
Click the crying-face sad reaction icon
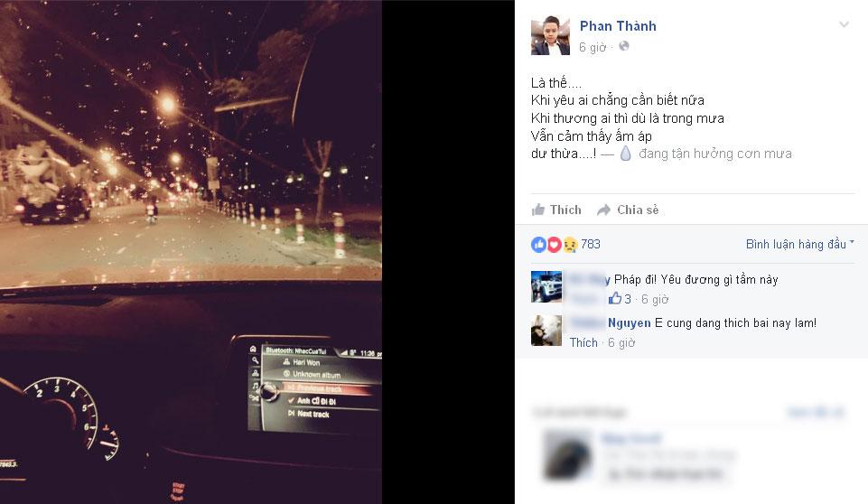coord(570,244)
